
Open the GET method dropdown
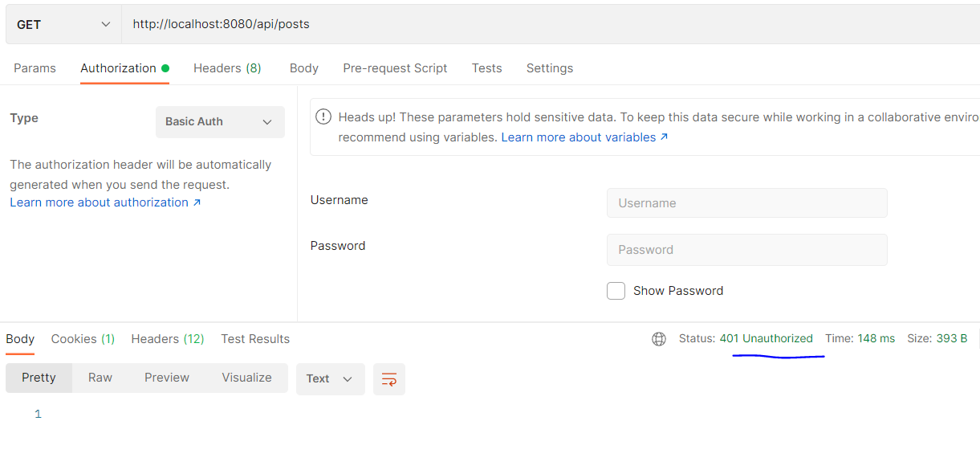click(x=63, y=24)
